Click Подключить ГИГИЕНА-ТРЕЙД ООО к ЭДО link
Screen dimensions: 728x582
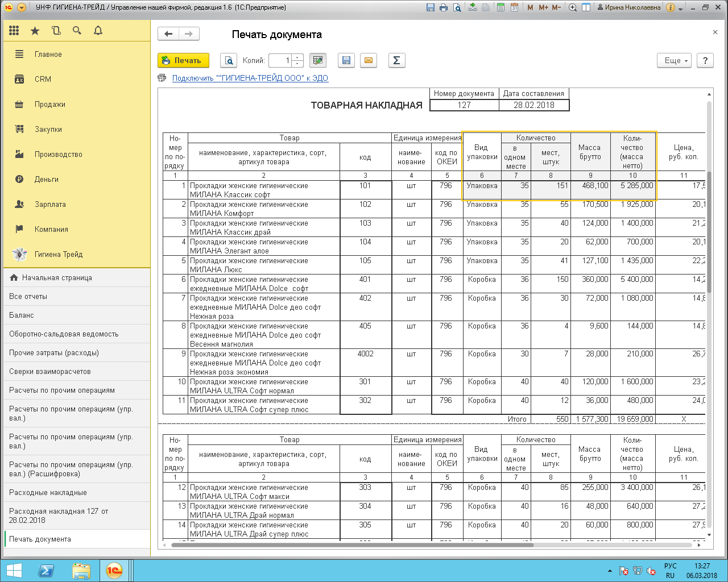click(x=250, y=78)
